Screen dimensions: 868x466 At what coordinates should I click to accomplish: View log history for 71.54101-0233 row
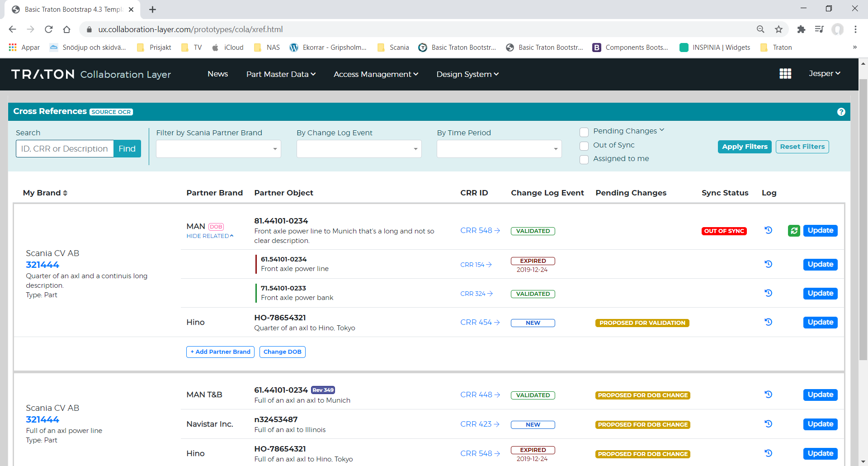point(768,293)
